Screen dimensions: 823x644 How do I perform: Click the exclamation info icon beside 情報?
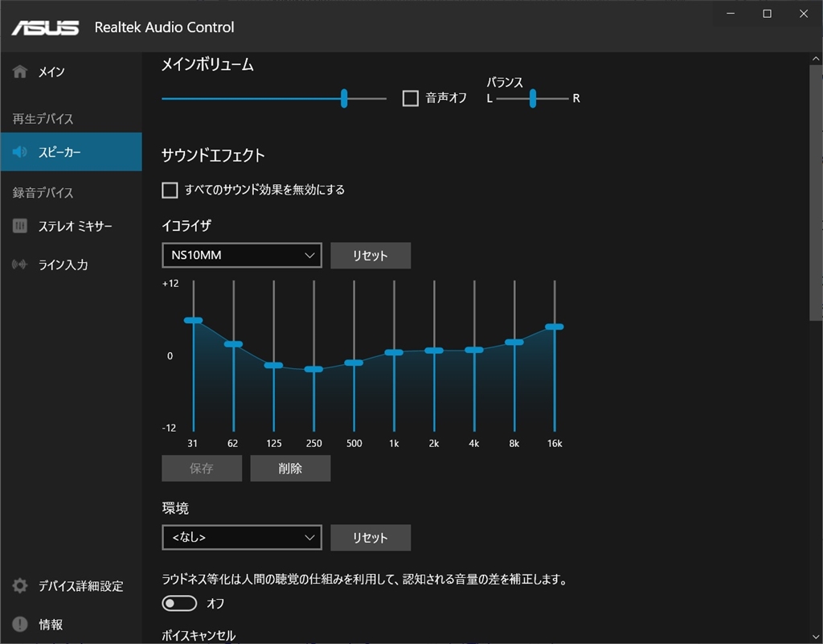(x=20, y=624)
